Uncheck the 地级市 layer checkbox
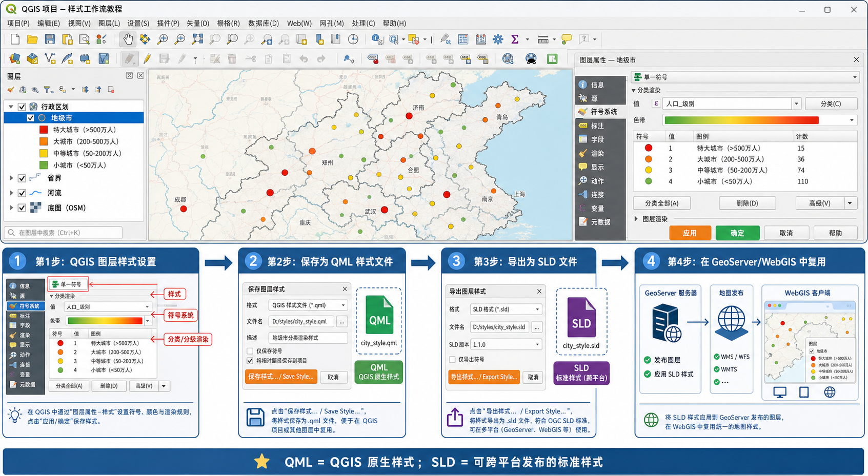Image resolution: width=868 pixels, height=476 pixels. click(31, 118)
